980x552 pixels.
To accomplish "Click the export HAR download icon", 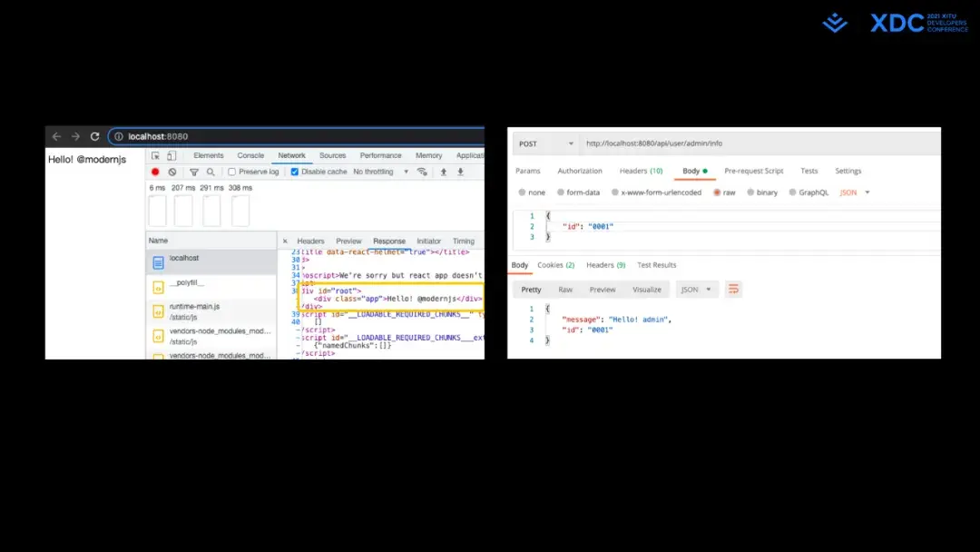I will [460, 172].
